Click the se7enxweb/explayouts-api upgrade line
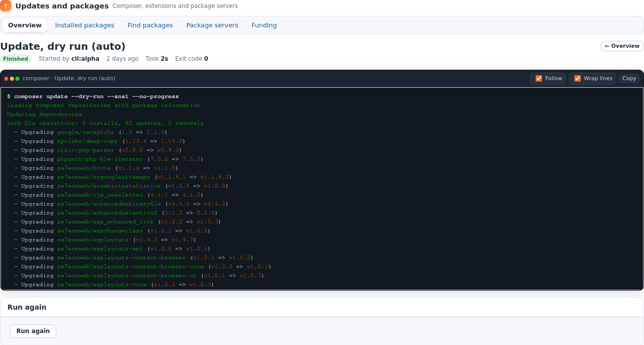The height and width of the screenshot is (345, 644). pos(112,249)
